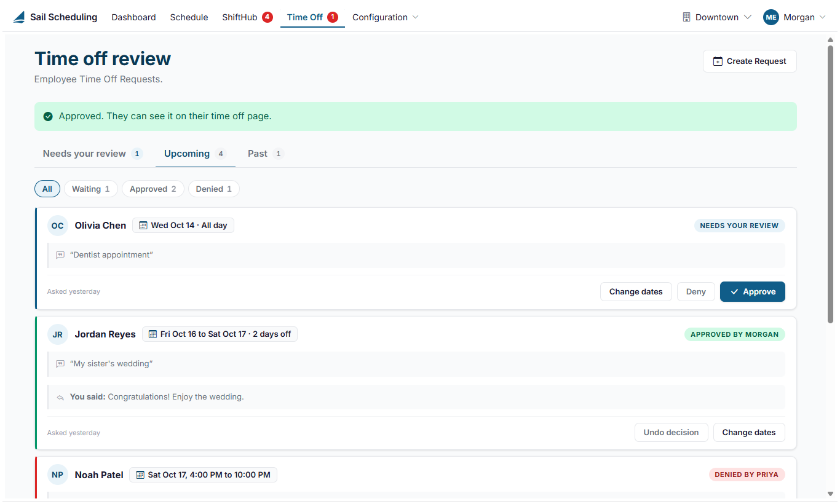Open the Morgan user menu chevron

pyautogui.click(x=823, y=17)
